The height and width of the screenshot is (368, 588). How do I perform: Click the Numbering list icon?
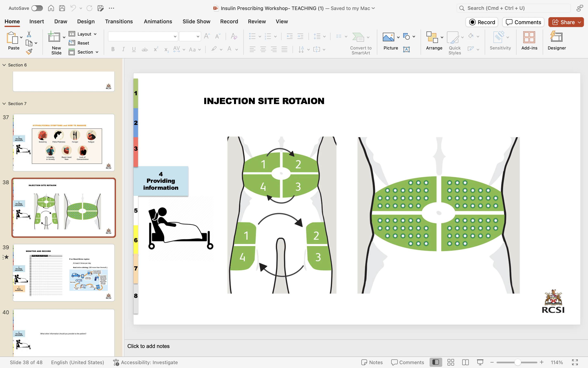click(x=268, y=37)
